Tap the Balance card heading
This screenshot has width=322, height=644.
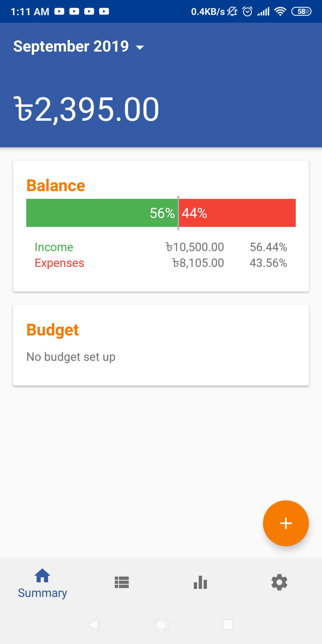56,185
